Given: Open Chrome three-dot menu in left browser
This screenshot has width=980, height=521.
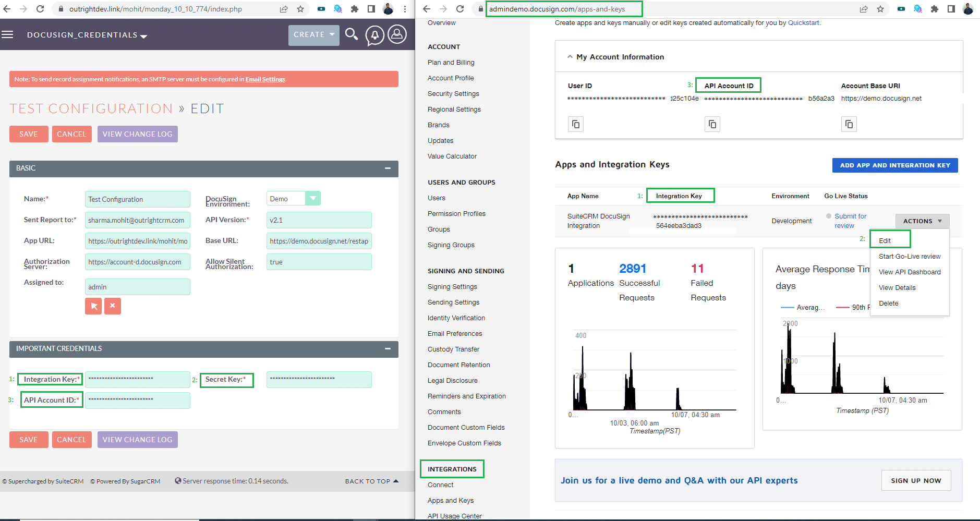Looking at the screenshot, I should tap(405, 9).
